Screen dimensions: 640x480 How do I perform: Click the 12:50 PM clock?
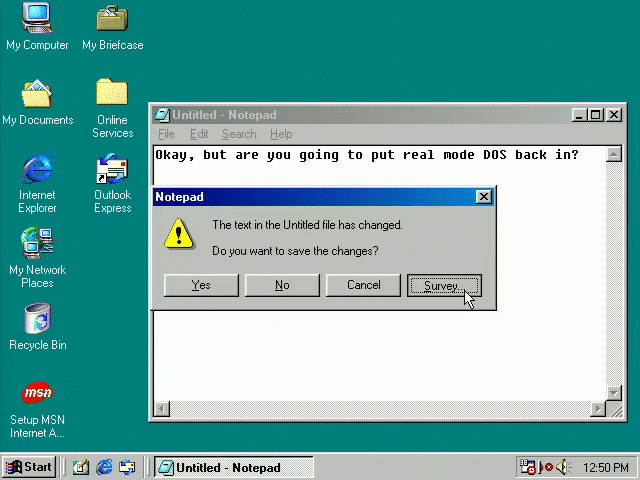tap(606, 467)
